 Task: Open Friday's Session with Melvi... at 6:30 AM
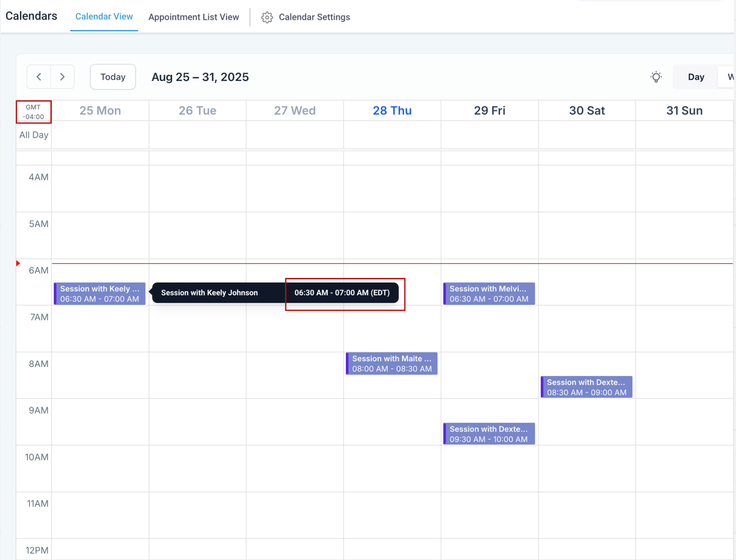489,294
